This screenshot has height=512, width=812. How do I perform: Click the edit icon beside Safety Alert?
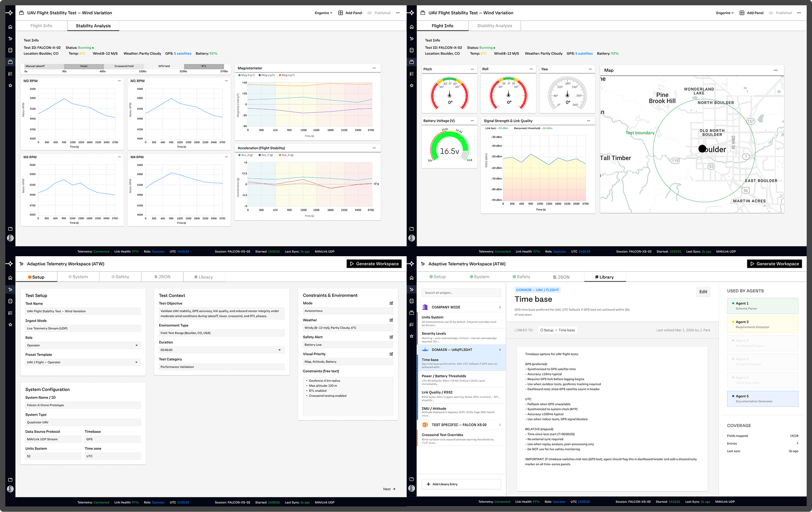click(391, 337)
